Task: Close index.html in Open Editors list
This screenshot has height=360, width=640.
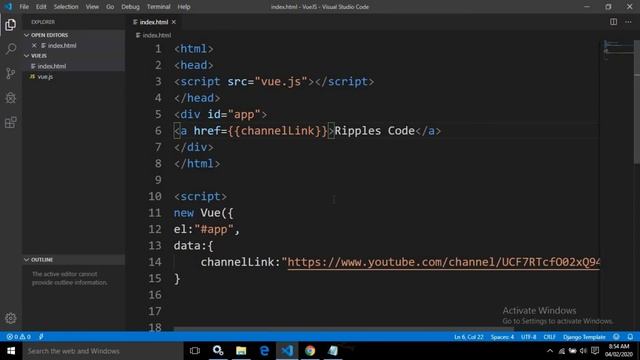Action: click(34, 45)
